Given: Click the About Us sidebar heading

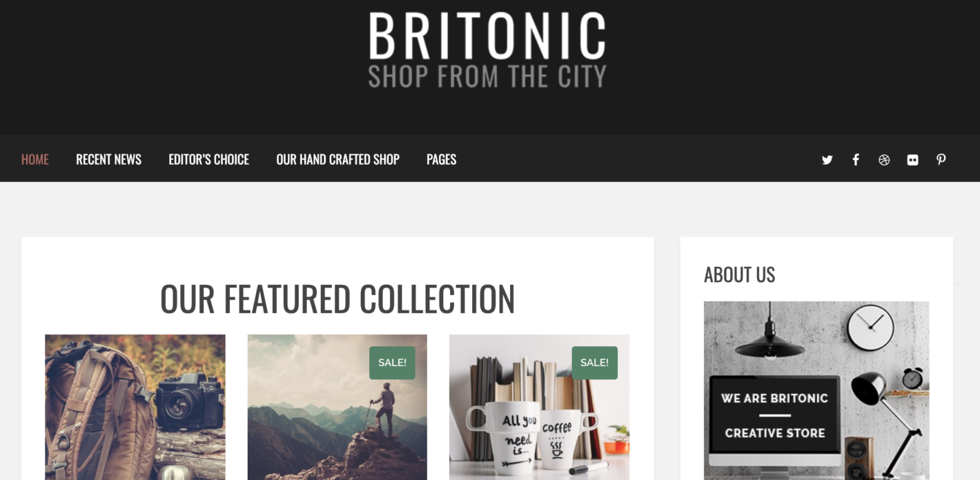Looking at the screenshot, I should tap(739, 274).
